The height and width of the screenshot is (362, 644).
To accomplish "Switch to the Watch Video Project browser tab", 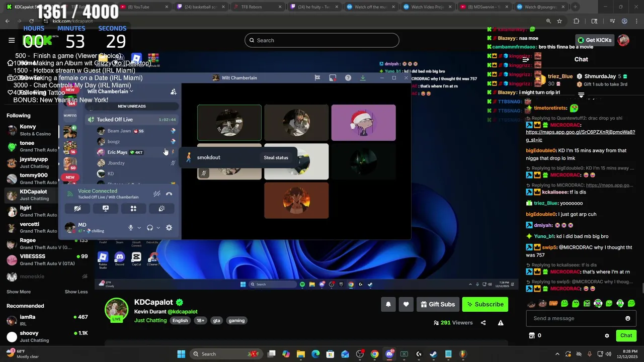I will 427,7.
